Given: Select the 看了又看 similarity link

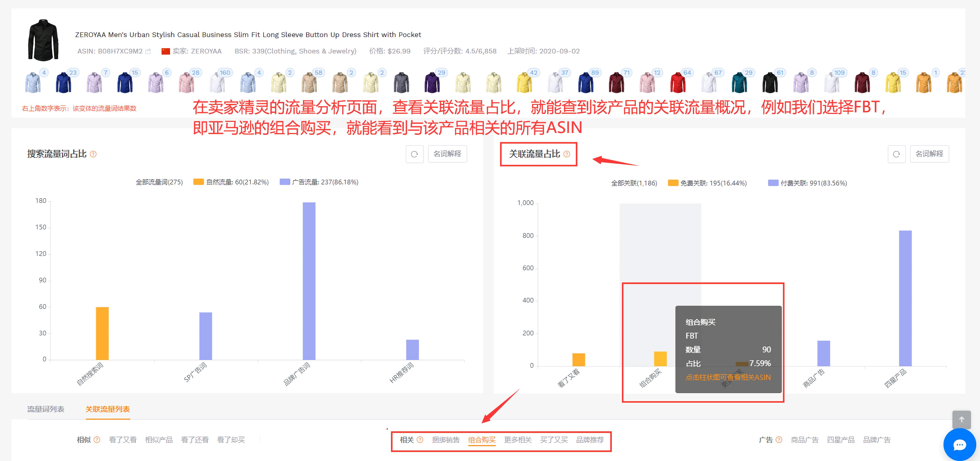Looking at the screenshot, I should (122, 440).
